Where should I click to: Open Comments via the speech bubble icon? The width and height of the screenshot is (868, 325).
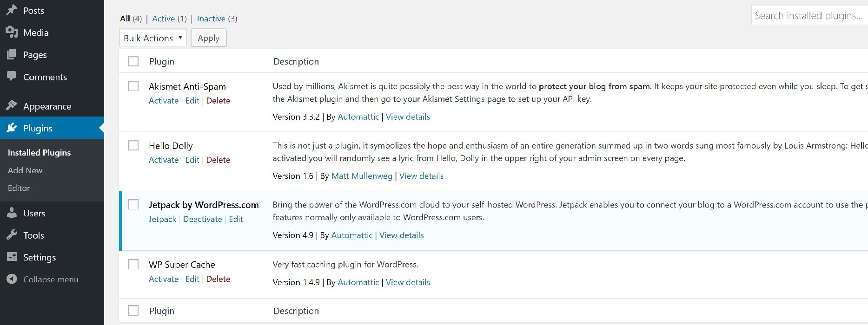coord(11,77)
